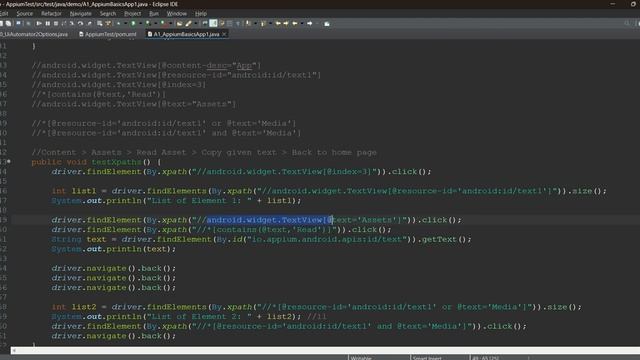
Task: Click the Step Return toolbar icon
Action: pyautogui.click(x=90, y=23)
